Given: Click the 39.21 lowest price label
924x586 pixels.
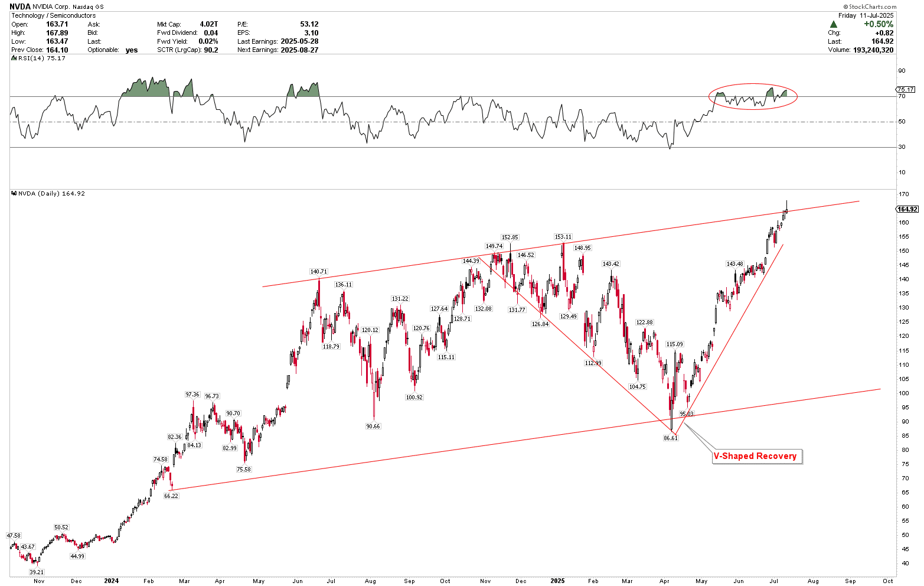Looking at the screenshot, I should coord(37,572).
